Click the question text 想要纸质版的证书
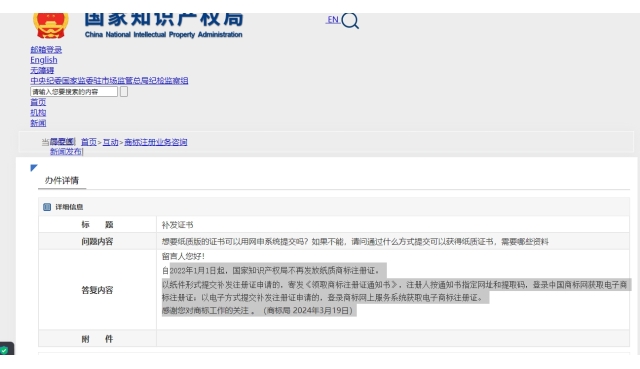 point(355,242)
